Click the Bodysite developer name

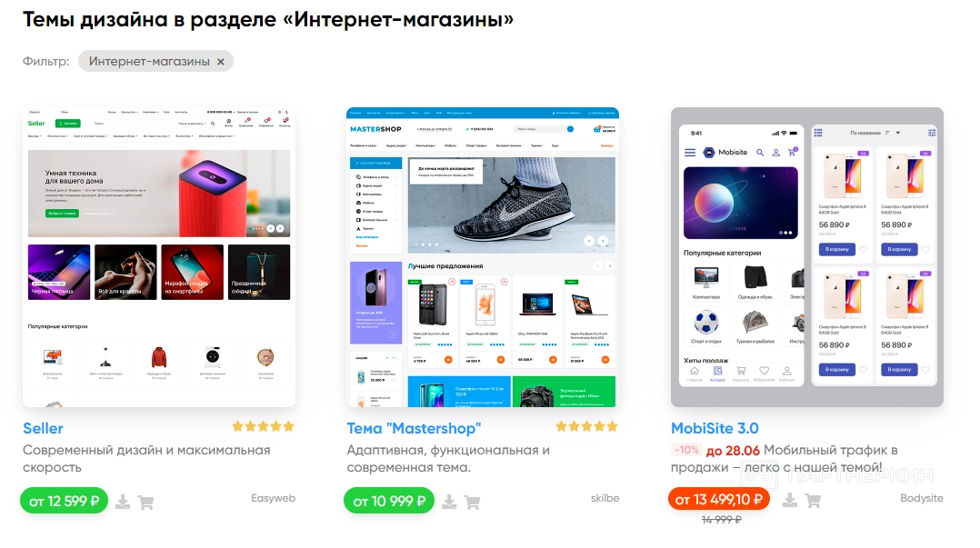click(x=921, y=498)
